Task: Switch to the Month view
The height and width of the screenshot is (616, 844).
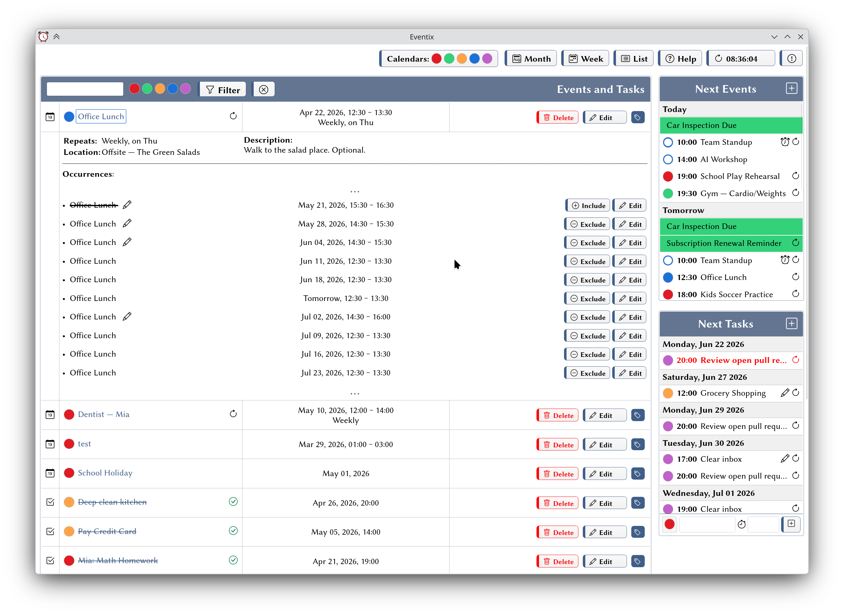Action: point(531,59)
